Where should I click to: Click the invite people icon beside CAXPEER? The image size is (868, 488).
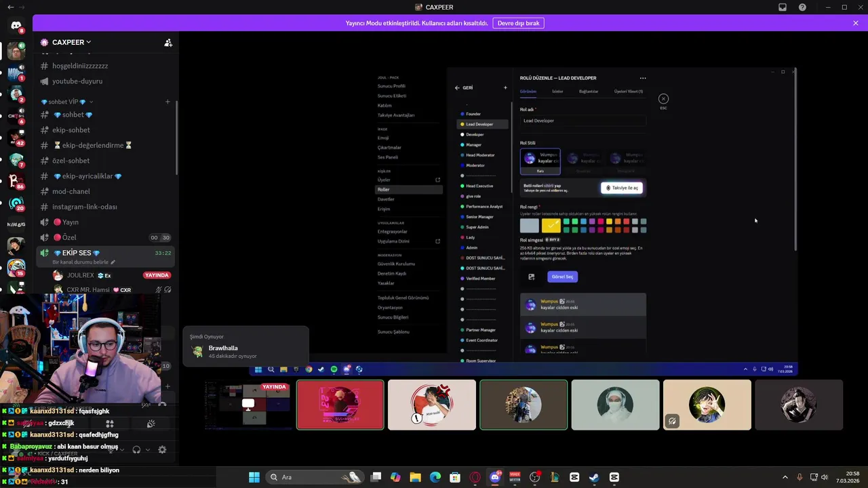tap(168, 42)
